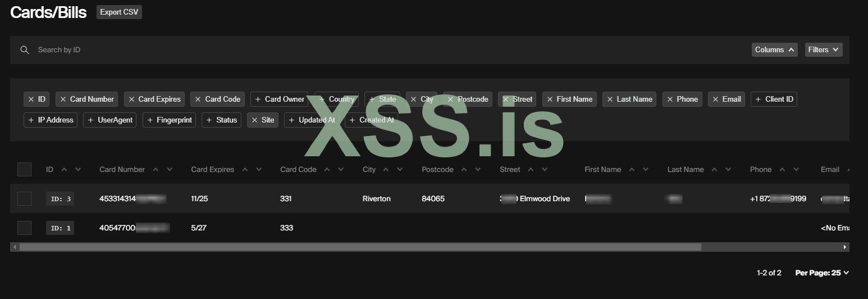
Task: Sort Street ascending arrow
Action: (x=531, y=169)
